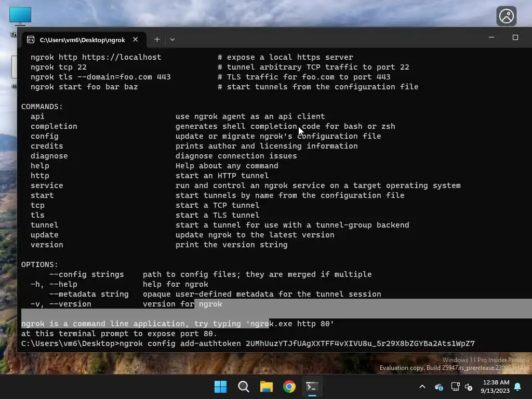Click the 'start' command entry
The width and height of the screenshot is (532, 399).
[x=42, y=195]
